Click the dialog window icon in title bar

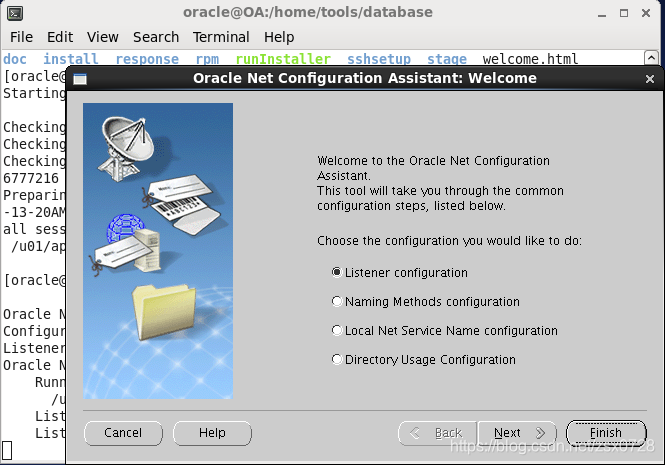pyautogui.click(x=80, y=79)
